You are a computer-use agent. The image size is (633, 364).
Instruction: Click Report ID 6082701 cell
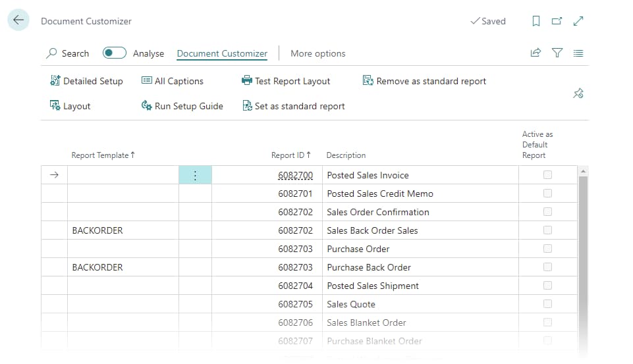point(267,194)
